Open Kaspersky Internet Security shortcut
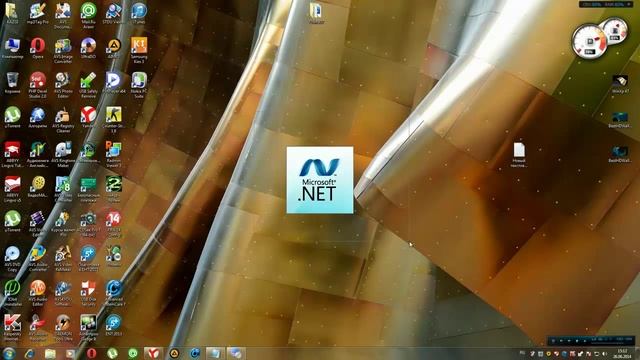Screen dimensions: 640x360 point(12,328)
